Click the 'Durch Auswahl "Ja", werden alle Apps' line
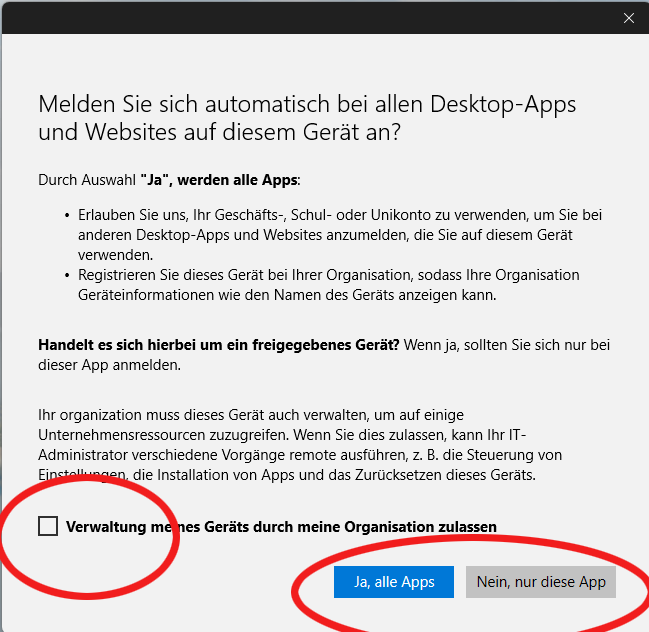649x632 pixels. [x=169, y=180]
